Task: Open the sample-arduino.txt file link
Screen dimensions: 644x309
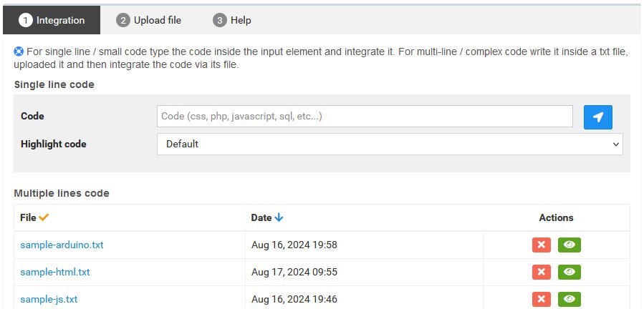Action: (62, 245)
